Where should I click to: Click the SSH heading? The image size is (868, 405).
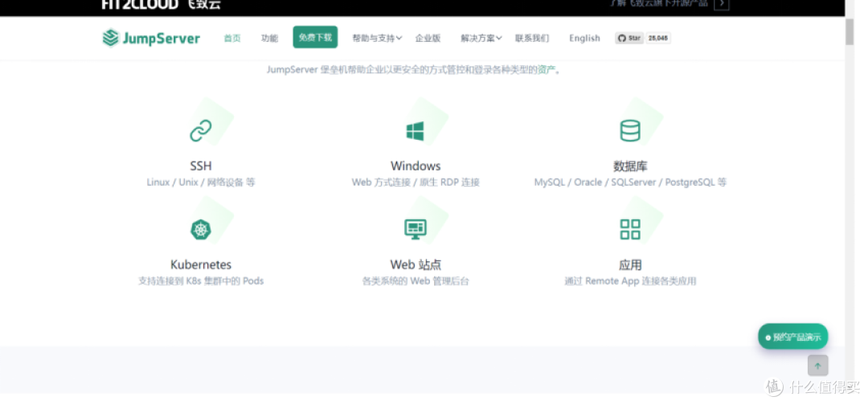(200, 166)
